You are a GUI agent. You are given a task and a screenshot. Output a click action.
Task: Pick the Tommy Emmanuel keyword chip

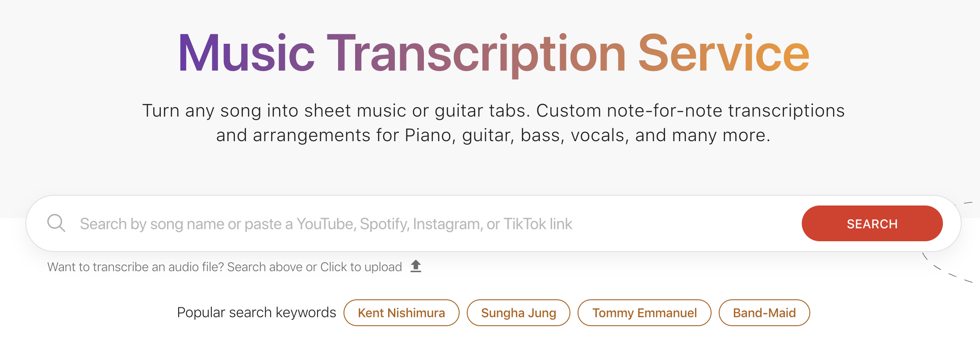(644, 313)
